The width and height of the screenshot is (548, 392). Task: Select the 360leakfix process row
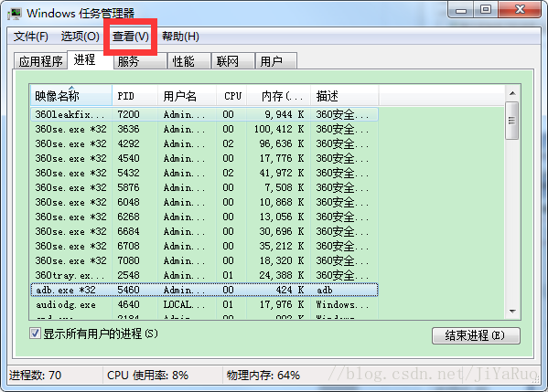204,114
